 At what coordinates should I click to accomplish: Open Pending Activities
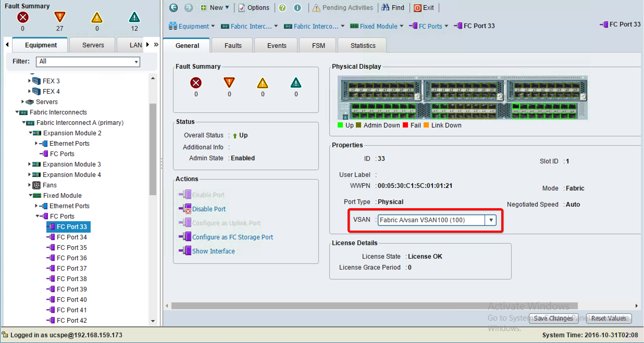click(x=343, y=8)
